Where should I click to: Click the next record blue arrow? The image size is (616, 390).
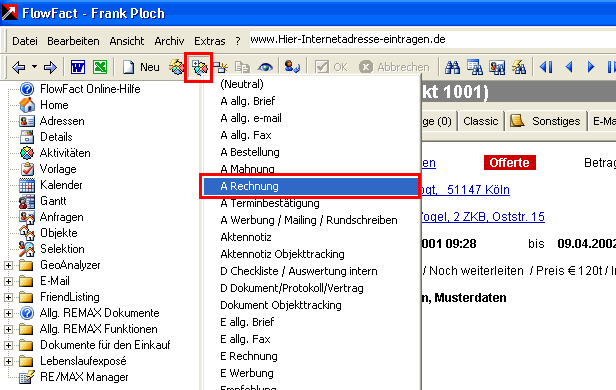(x=590, y=68)
